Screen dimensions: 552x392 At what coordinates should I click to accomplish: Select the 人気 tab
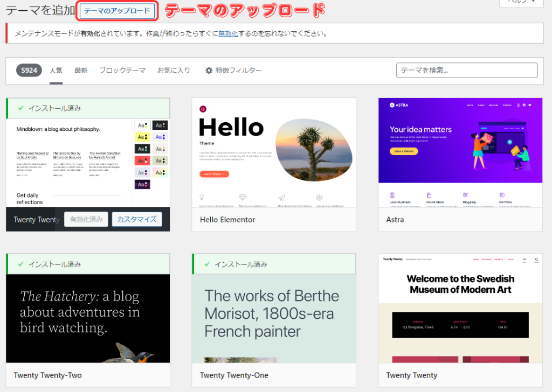56,71
